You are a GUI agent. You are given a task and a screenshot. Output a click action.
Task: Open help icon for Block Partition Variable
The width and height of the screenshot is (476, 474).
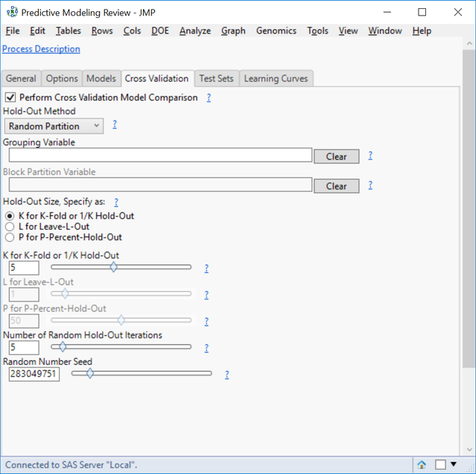(x=370, y=186)
